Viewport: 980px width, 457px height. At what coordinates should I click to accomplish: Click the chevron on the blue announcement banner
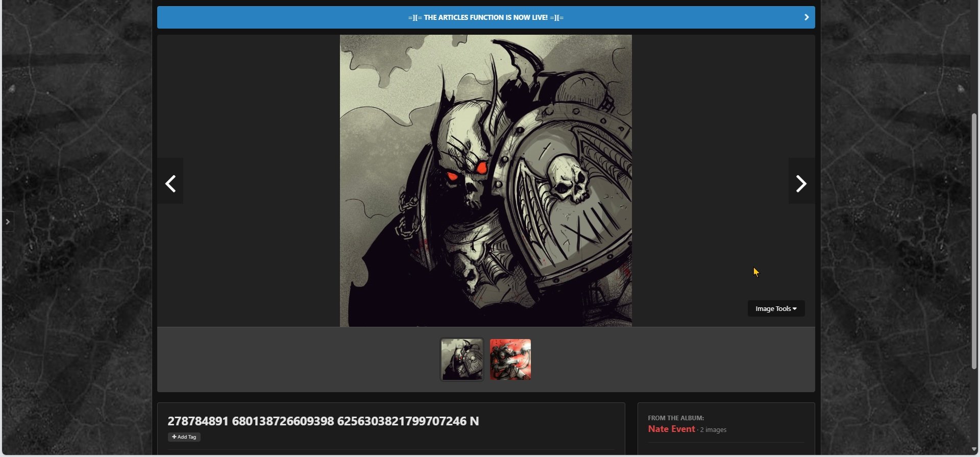806,17
